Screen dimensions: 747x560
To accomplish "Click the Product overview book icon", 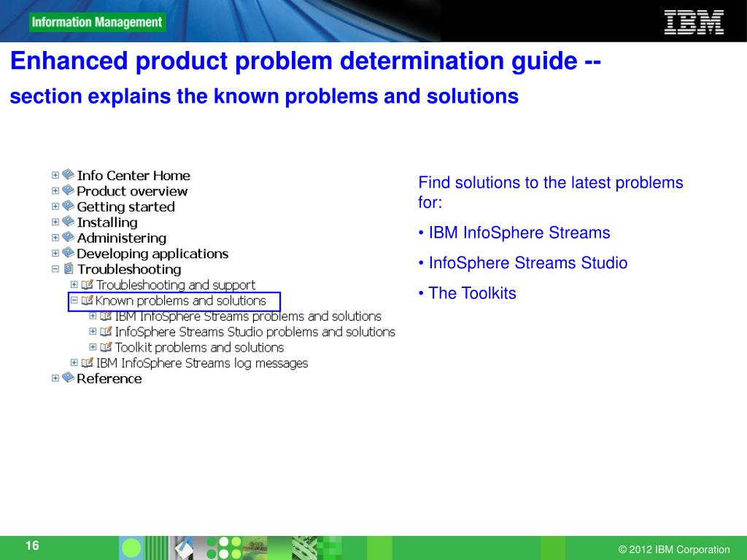I will pyautogui.click(x=68, y=190).
